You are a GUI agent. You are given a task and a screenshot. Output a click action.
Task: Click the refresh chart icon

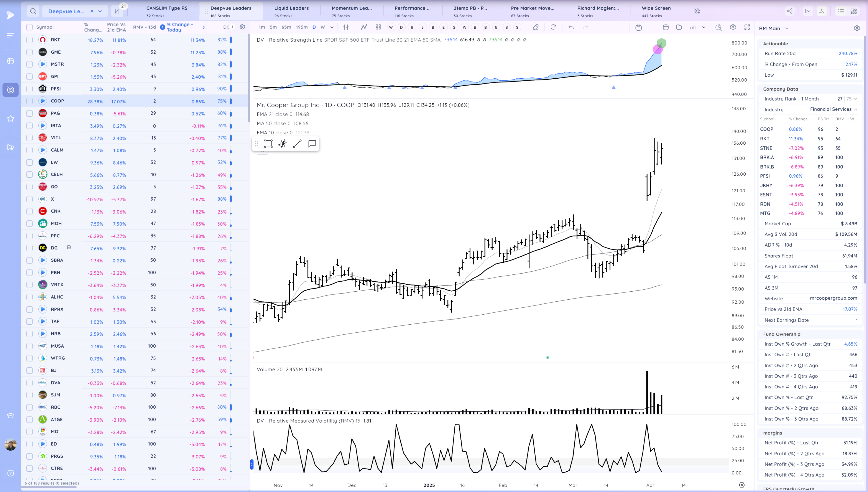pyautogui.click(x=553, y=27)
